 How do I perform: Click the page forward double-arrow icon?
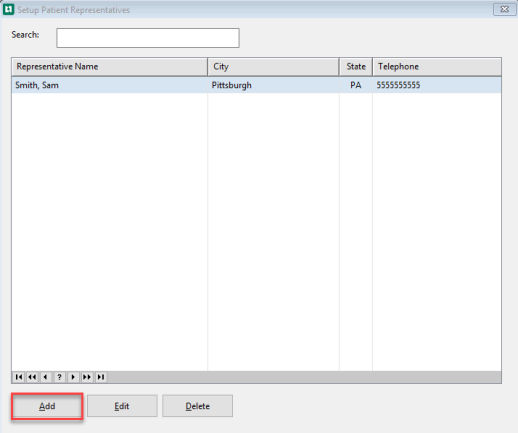click(87, 377)
